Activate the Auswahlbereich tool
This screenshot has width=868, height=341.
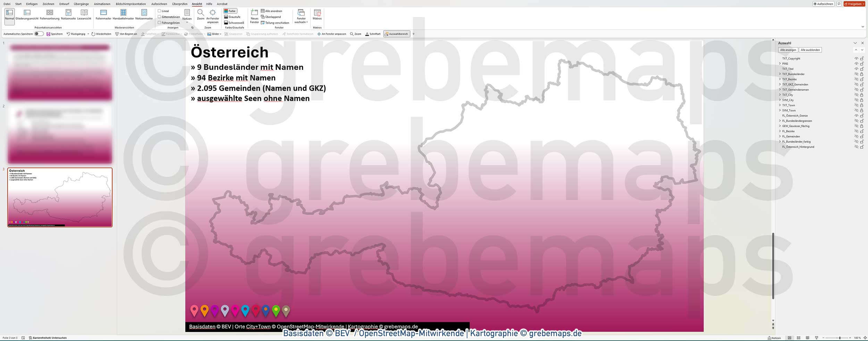pyautogui.click(x=397, y=34)
